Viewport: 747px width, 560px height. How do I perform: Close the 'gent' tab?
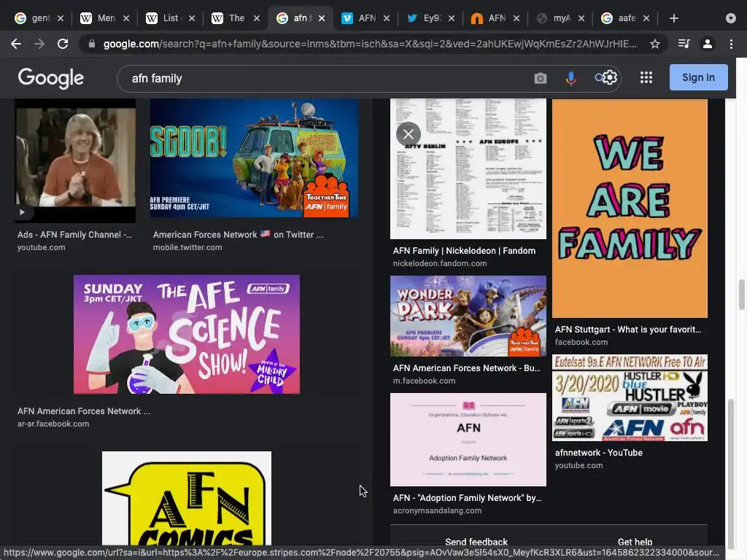pyautogui.click(x=61, y=18)
